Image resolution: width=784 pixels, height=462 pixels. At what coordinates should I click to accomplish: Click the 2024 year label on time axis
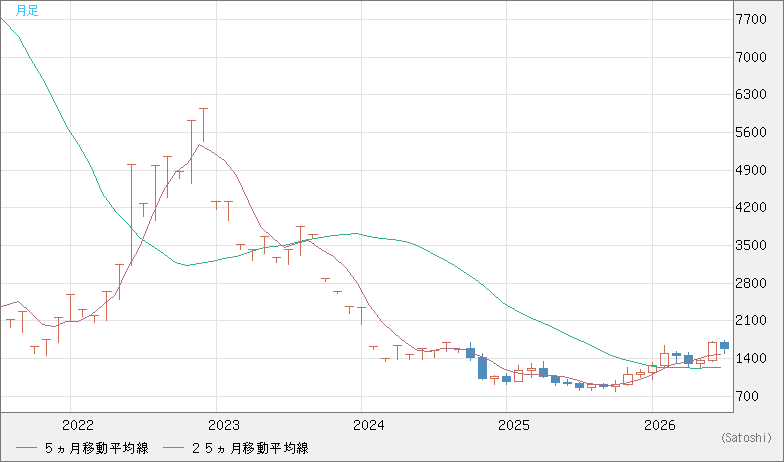pyautogui.click(x=368, y=426)
